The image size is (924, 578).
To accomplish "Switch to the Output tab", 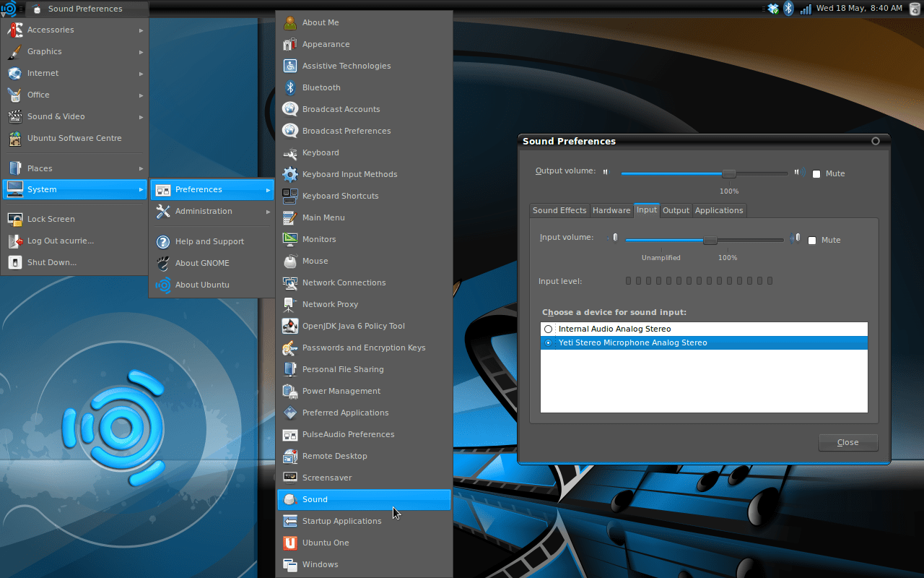I will [676, 210].
